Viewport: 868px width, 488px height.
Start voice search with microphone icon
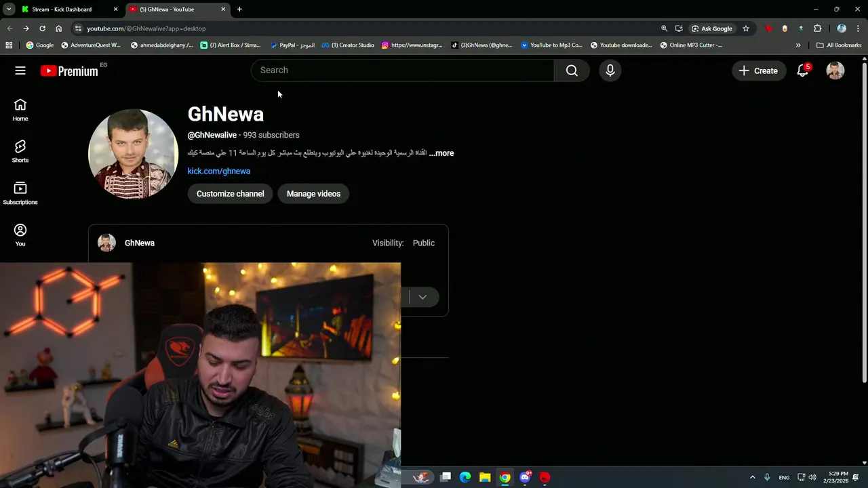[610, 70]
